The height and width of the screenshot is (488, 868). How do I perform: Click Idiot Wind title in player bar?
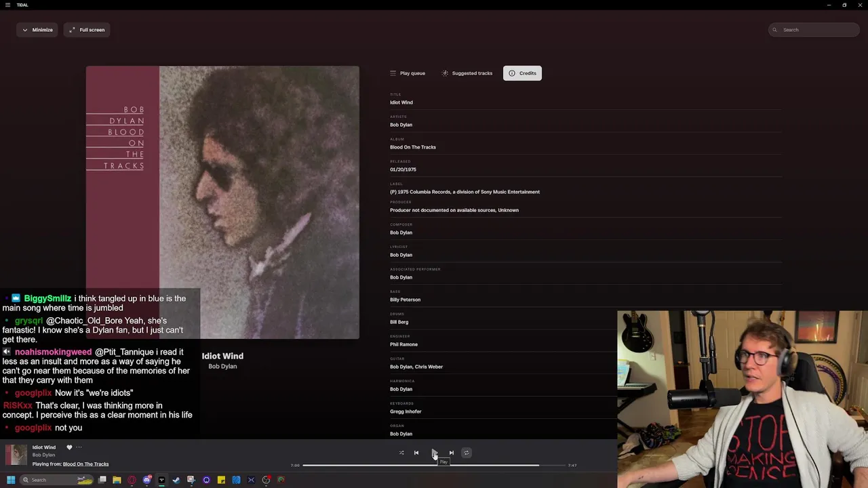(x=44, y=447)
